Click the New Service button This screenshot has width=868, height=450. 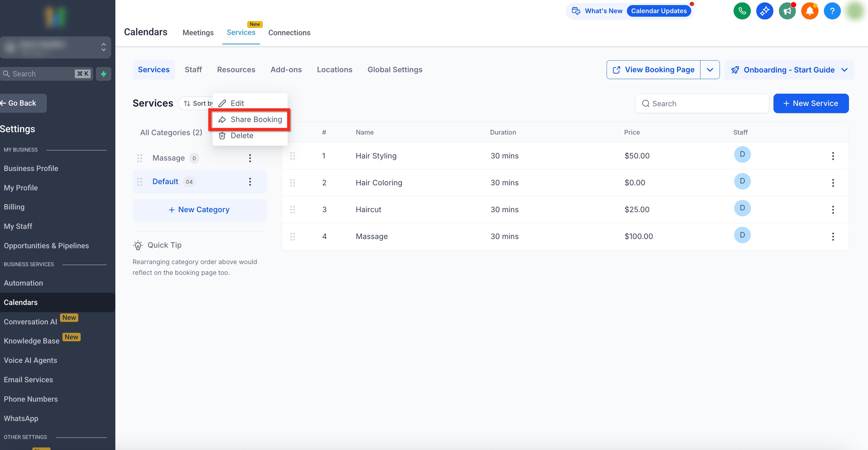tap(810, 103)
